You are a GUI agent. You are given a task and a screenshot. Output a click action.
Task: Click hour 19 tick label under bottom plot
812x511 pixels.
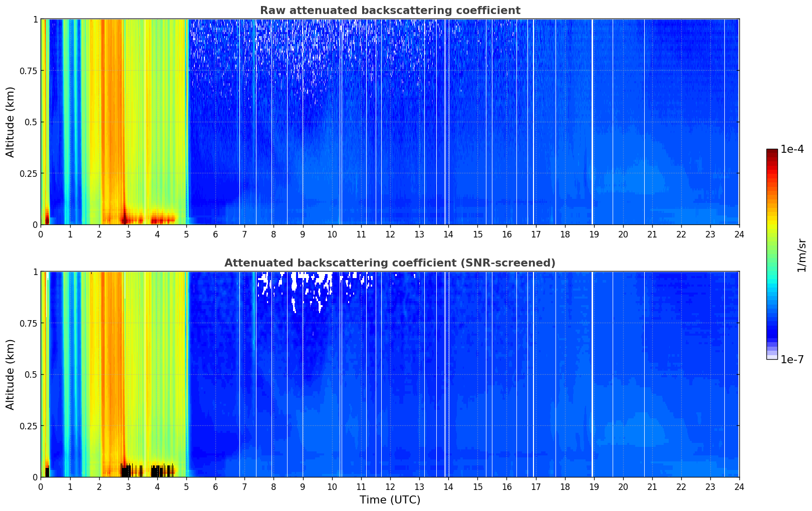[594, 486]
